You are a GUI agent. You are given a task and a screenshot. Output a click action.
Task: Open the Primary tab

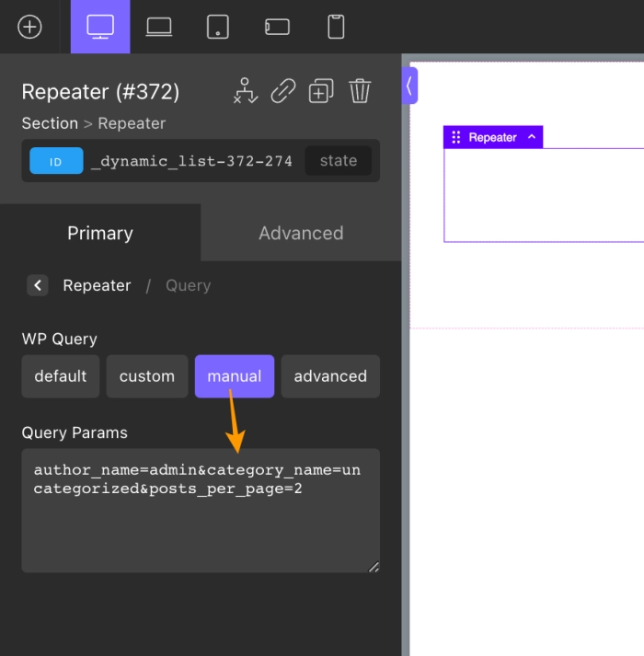[100, 233]
